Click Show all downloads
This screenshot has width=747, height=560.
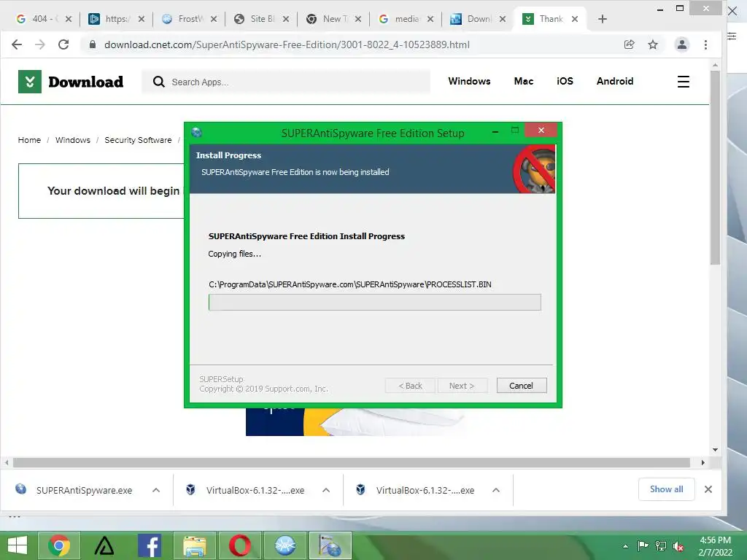point(666,489)
